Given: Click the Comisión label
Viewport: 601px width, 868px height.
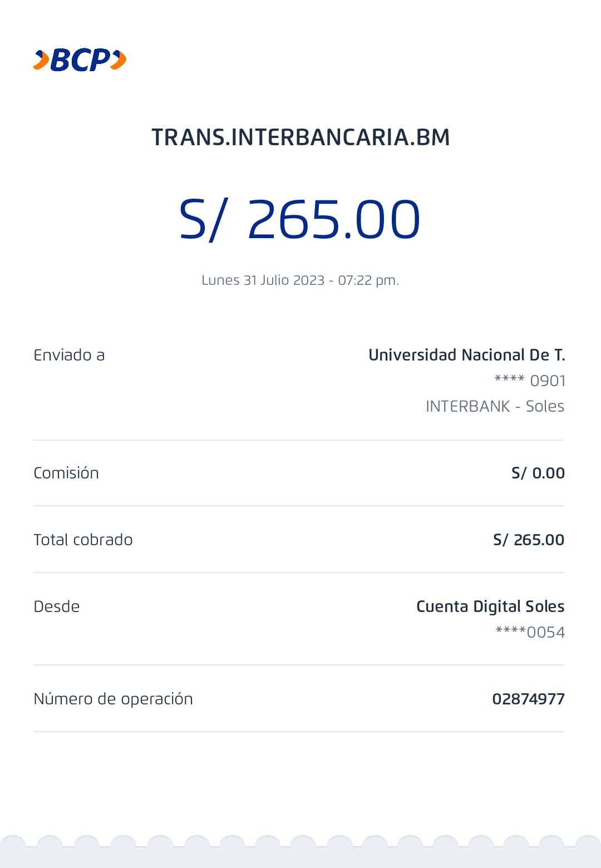Looking at the screenshot, I should coord(66,473).
